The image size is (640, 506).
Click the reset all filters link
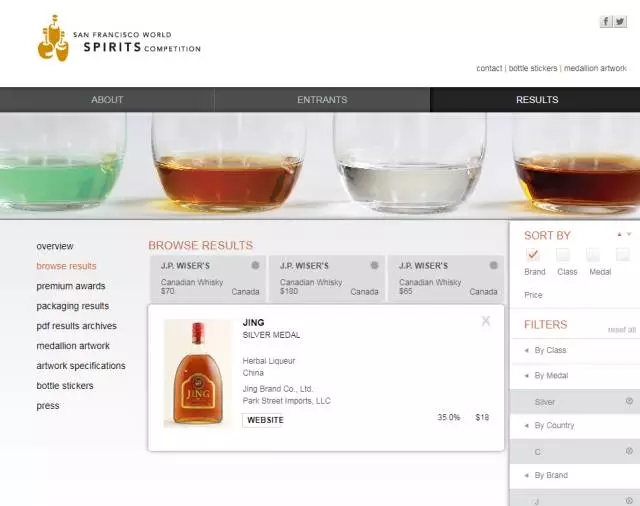point(621,330)
